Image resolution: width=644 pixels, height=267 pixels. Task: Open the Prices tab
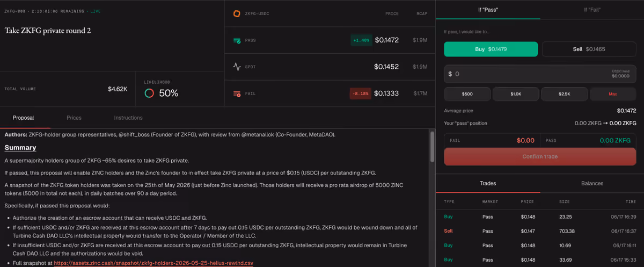click(x=74, y=118)
